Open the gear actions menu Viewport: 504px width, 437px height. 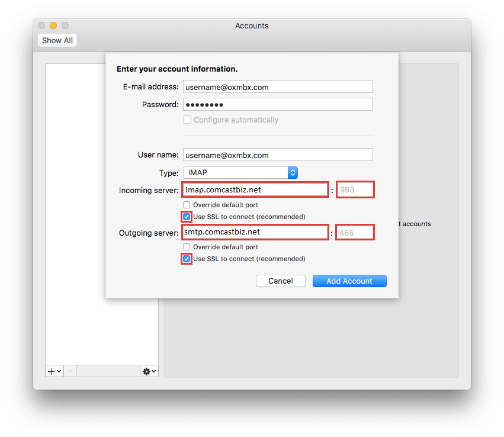(149, 371)
